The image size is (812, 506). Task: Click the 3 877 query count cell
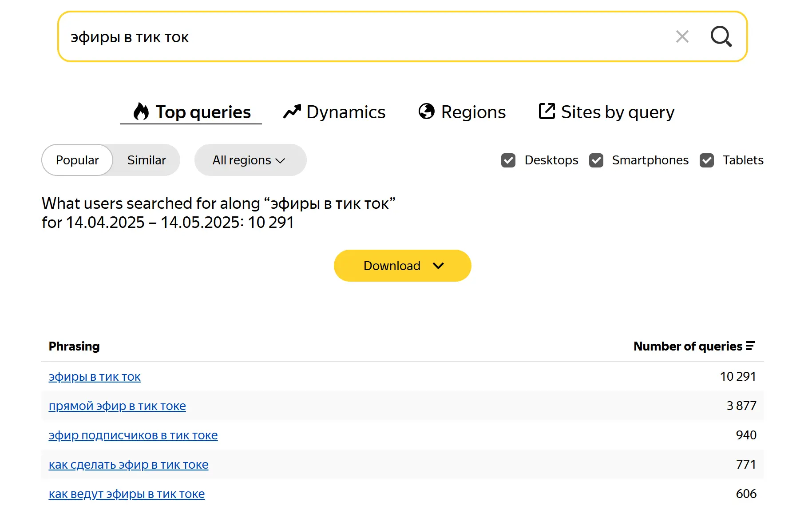pos(741,406)
